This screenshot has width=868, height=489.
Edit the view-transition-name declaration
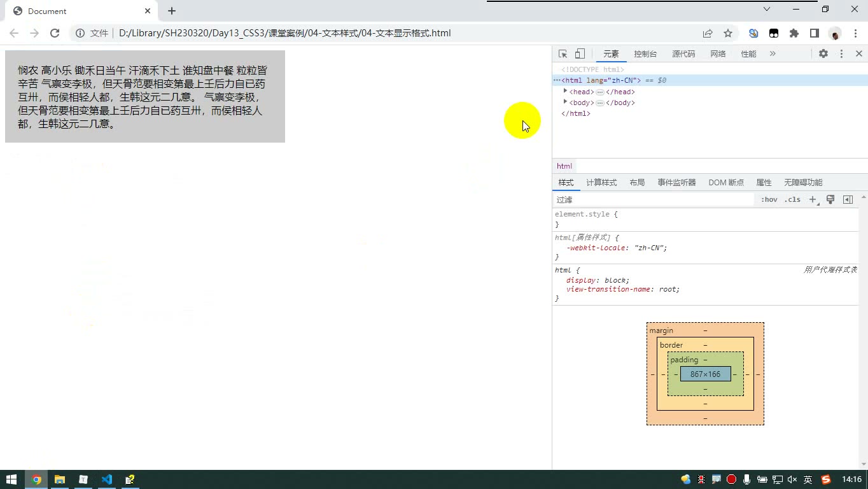(x=622, y=289)
